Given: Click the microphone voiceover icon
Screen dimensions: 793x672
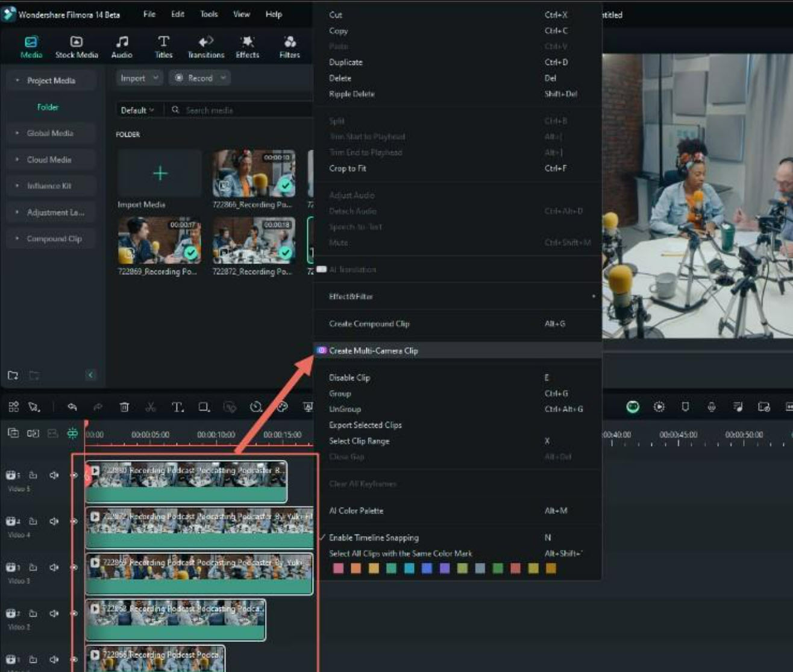Looking at the screenshot, I should tap(711, 407).
